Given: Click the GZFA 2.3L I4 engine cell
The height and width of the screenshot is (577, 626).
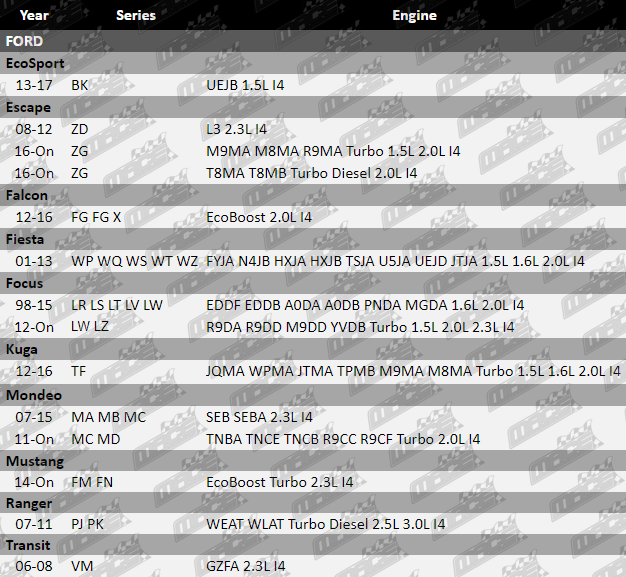Looking at the screenshot, I should click(x=245, y=567).
